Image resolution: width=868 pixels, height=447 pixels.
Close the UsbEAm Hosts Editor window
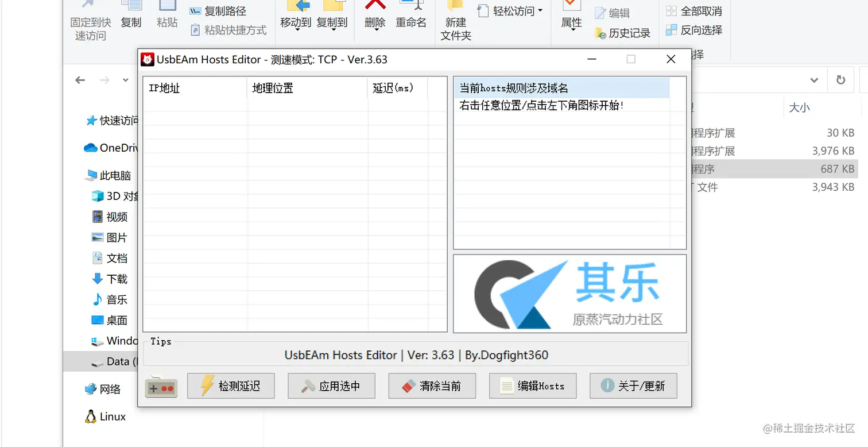click(x=671, y=59)
